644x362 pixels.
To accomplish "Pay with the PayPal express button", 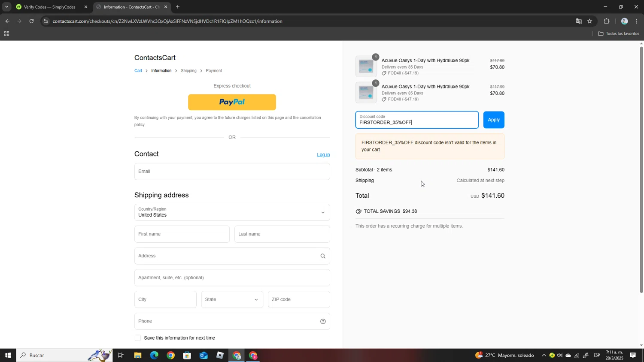I will tap(232, 102).
